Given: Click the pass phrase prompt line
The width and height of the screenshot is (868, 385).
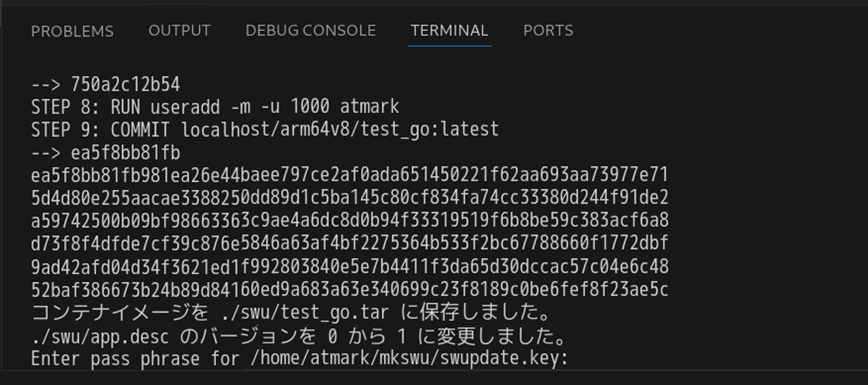Looking at the screenshot, I should (300, 359).
